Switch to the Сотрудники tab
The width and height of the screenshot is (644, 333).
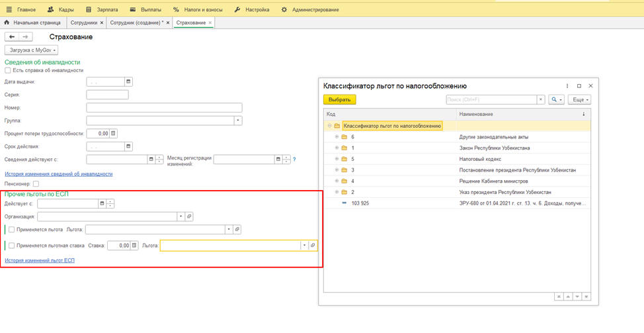click(x=84, y=23)
